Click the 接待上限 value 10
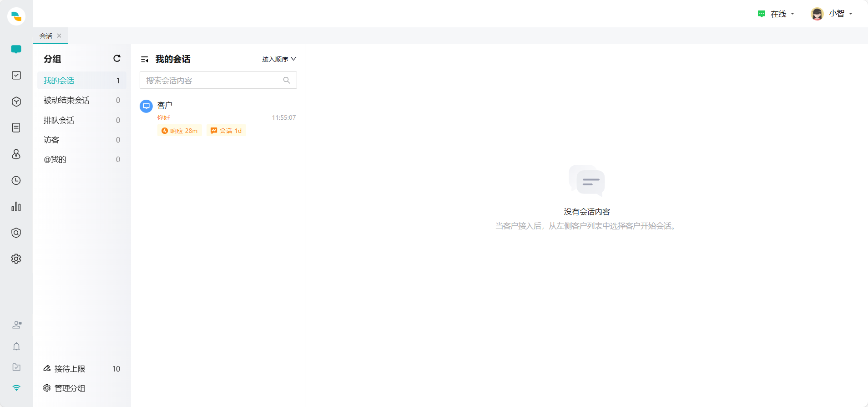The width and height of the screenshot is (868, 407). (116, 369)
